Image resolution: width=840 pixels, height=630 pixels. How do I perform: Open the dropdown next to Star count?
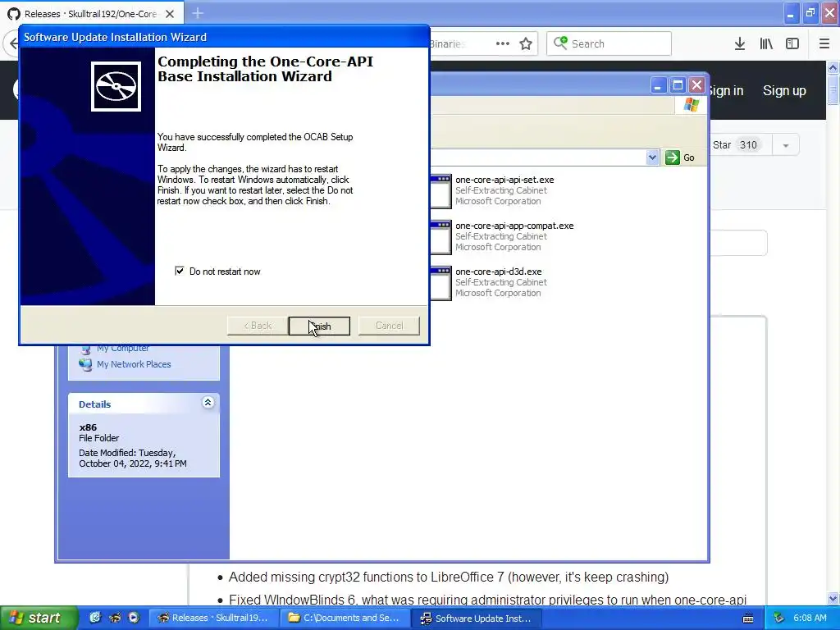click(x=786, y=145)
